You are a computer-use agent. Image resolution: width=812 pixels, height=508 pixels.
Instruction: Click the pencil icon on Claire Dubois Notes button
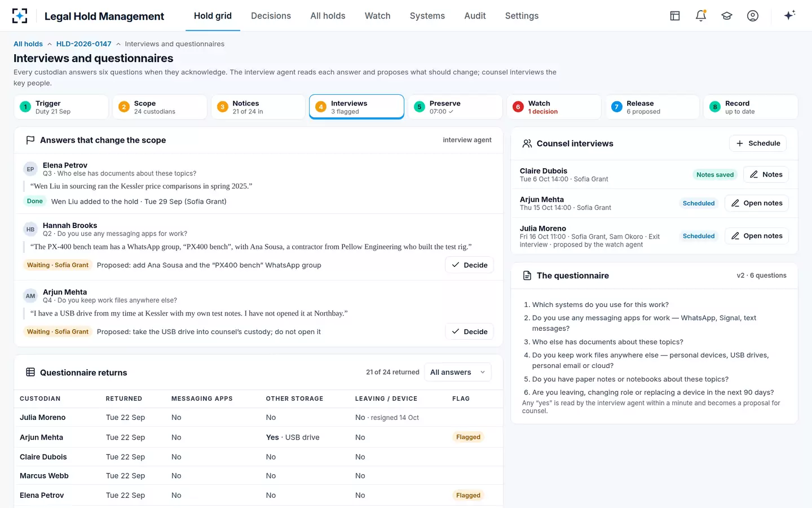tap(754, 174)
